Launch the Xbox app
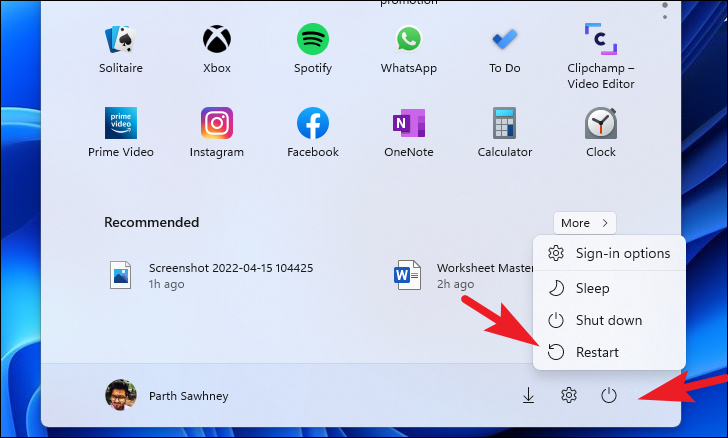 (217, 48)
